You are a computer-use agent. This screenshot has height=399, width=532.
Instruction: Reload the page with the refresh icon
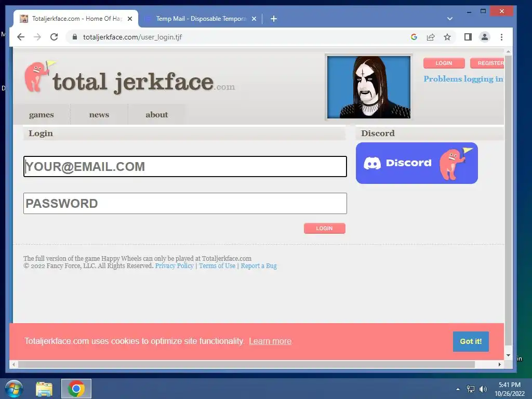click(54, 37)
